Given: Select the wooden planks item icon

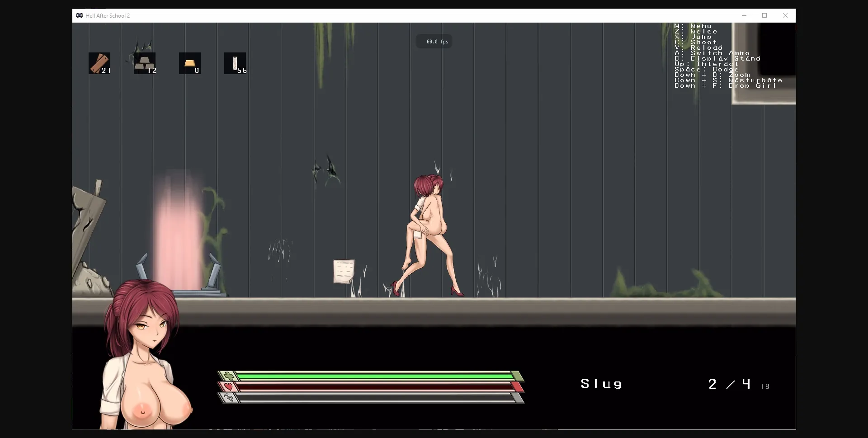Looking at the screenshot, I should [99, 63].
